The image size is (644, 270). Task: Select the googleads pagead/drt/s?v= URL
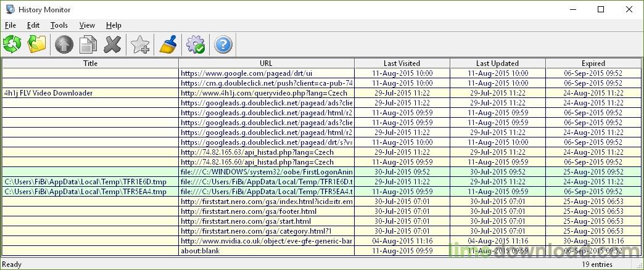(x=266, y=142)
